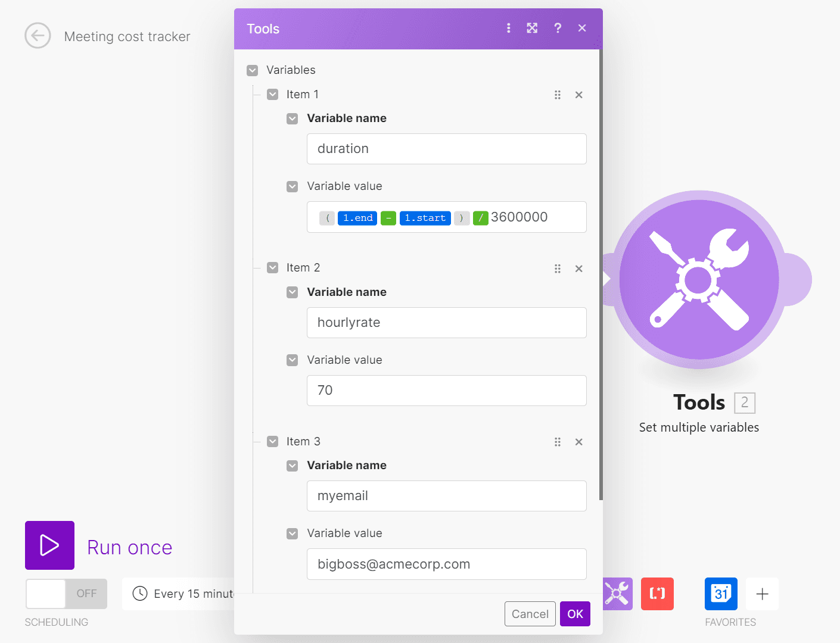
Task: Click the hourlyrate variable name field
Action: (446, 323)
